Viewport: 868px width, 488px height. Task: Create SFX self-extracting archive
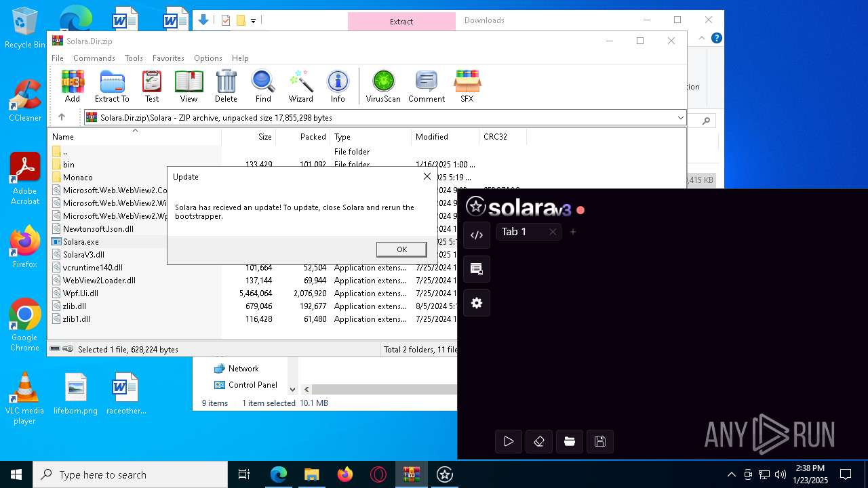pyautogui.click(x=467, y=86)
